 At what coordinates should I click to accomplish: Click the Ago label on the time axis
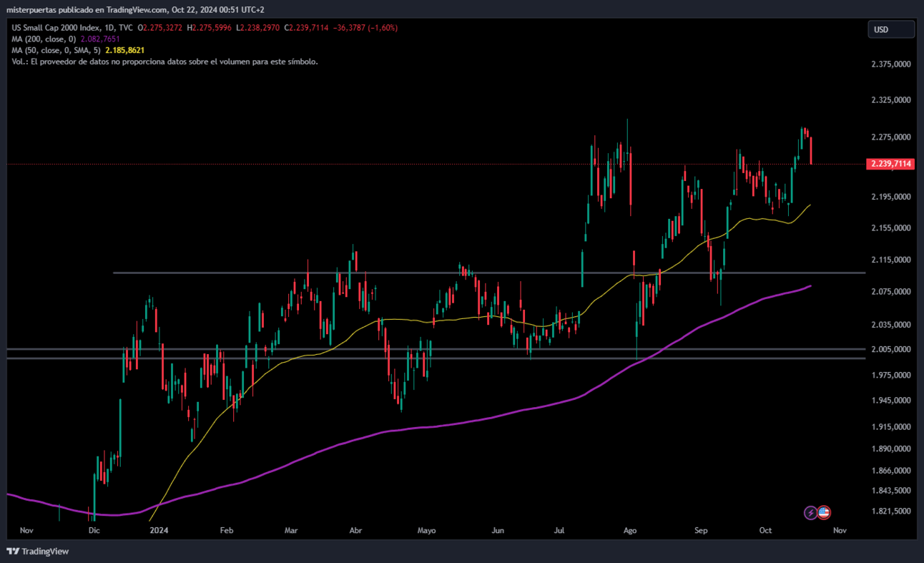630,530
